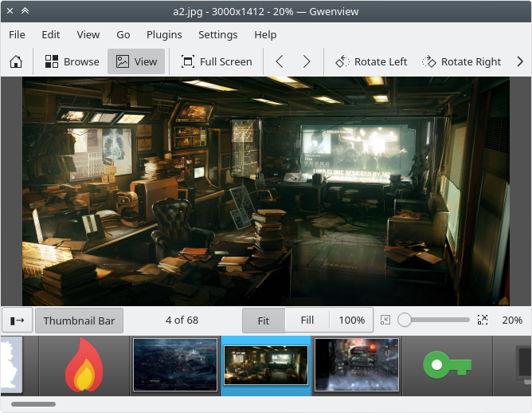Rotate the image right
Viewport: 532px width, 413px height.
coord(461,61)
